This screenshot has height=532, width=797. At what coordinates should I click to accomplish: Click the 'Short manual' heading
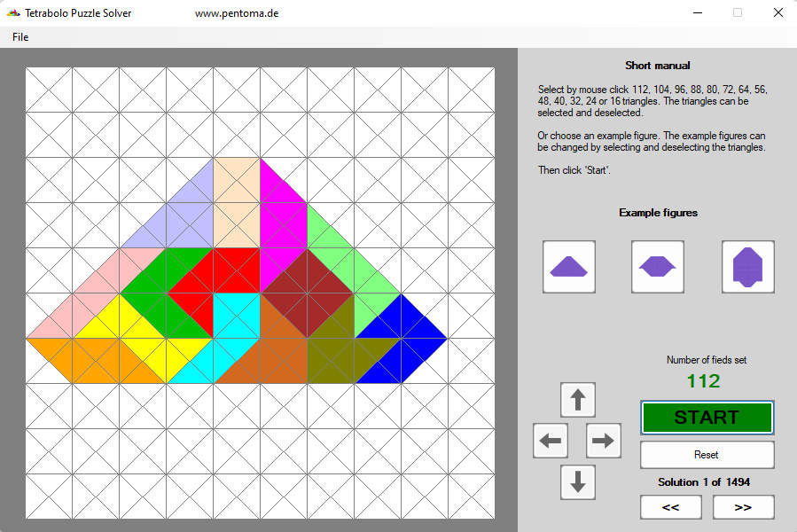[658, 65]
